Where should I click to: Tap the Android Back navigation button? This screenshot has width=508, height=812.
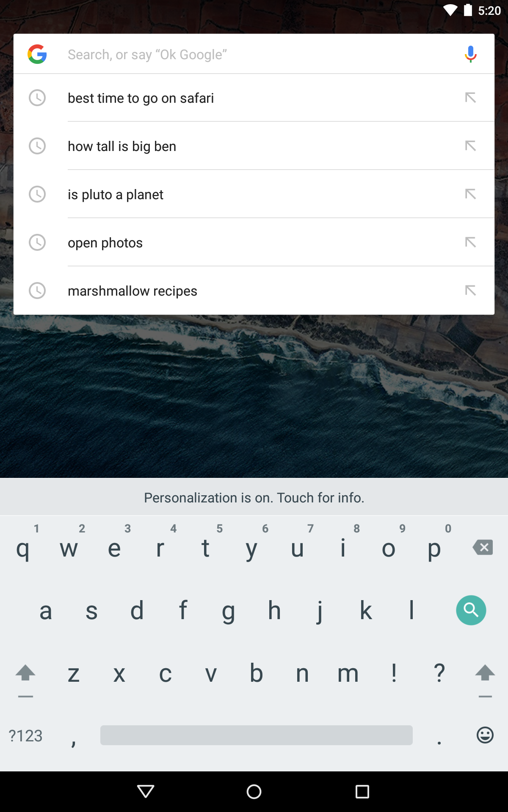click(146, 792)
